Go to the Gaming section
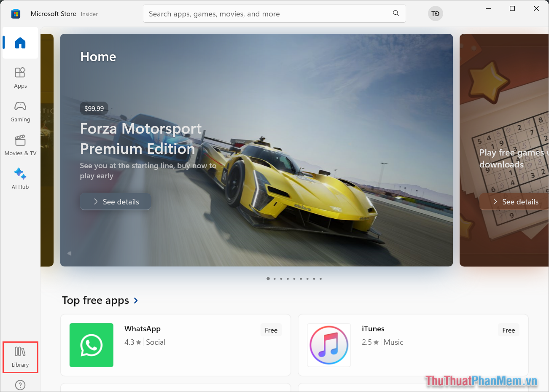This screenshot has width=549, height=392. (x=20, y=111)
